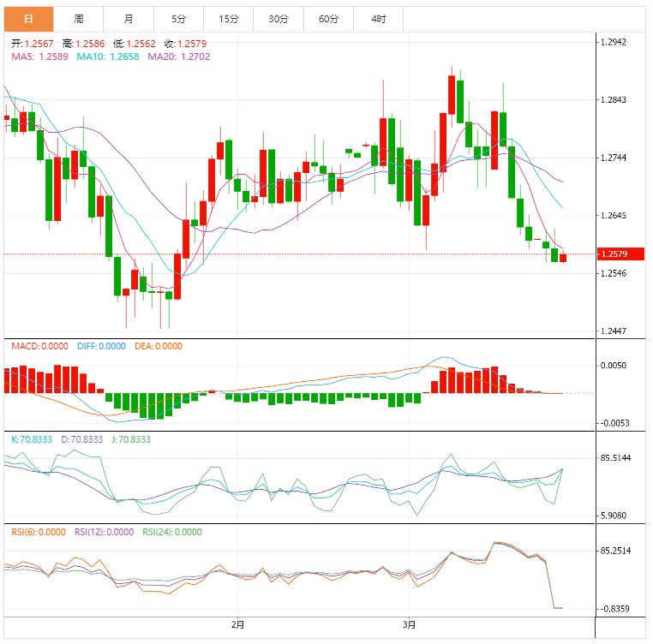
Task: Click the 85.2514 RSI axis label
Action: click(615, 552)
